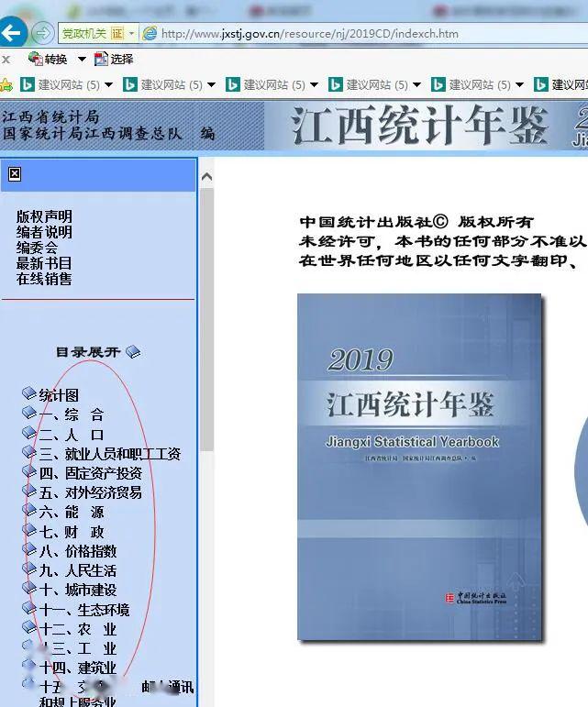Go back with the browser back arrow

(x=12, y=32)
